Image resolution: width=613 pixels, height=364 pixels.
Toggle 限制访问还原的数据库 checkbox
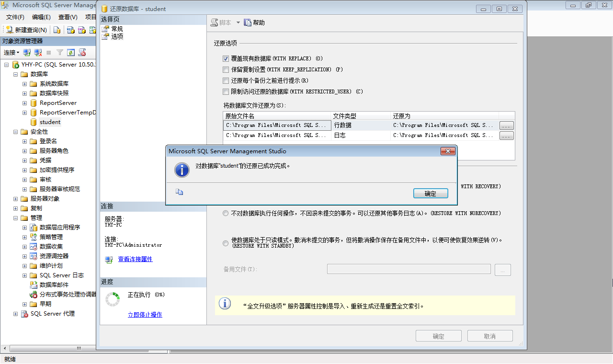coord(226,91)
